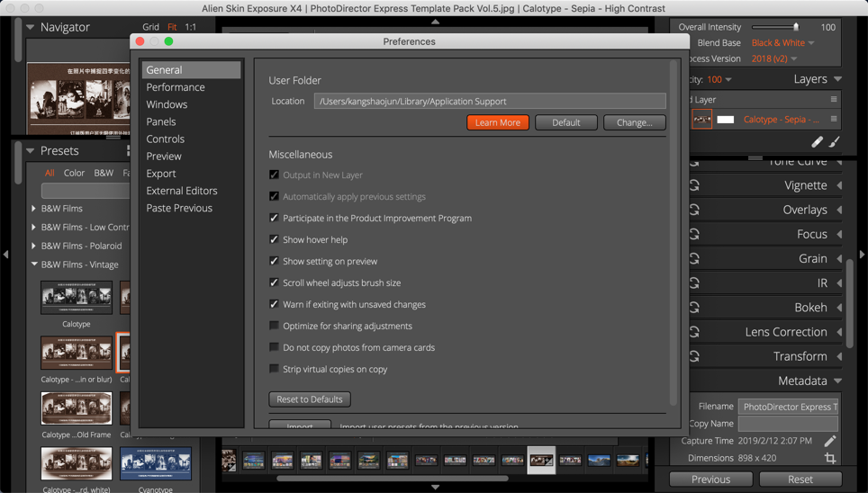Click the filmstrip horizontal scrollbar

(392, 478)
